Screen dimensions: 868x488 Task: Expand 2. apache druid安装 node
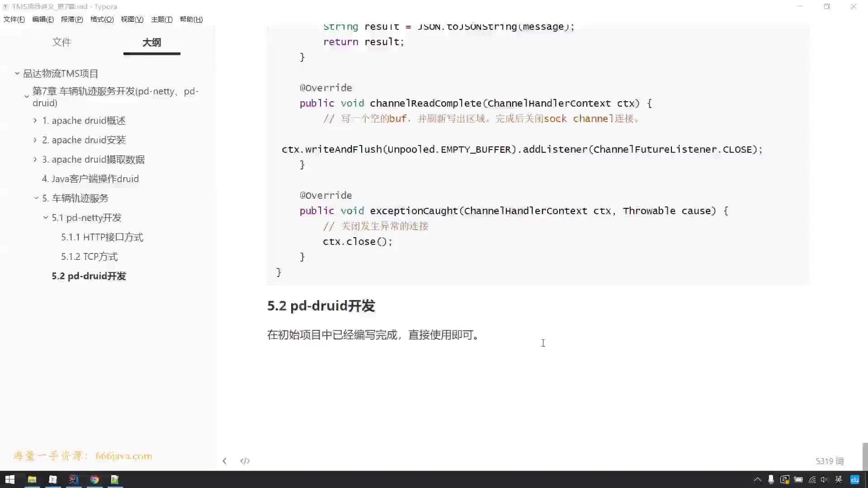point(35,140)
